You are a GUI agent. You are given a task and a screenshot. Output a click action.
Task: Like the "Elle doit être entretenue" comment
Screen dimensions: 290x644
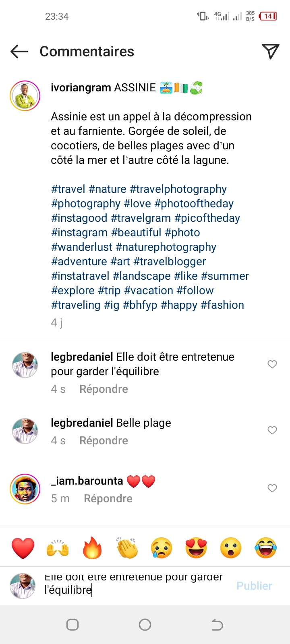coord(272,364)
